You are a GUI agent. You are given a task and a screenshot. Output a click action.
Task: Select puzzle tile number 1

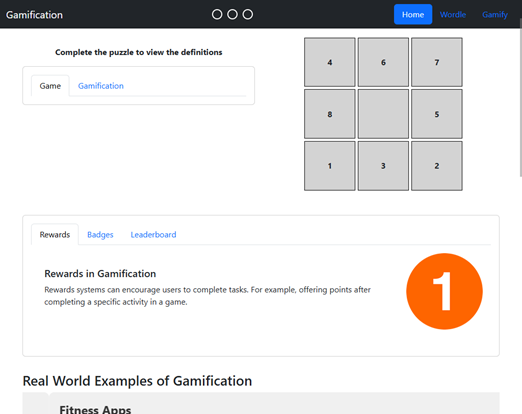pos(330,166)
